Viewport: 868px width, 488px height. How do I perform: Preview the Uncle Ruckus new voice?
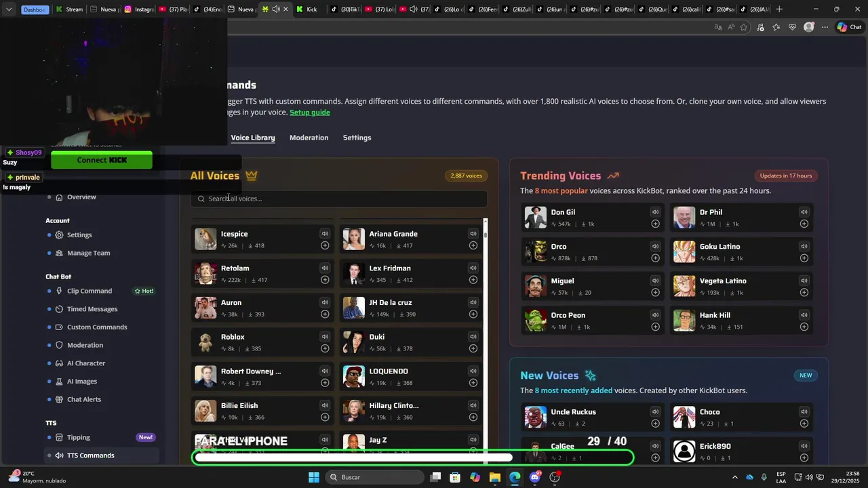pyautogui.click(x=655, y=412)
